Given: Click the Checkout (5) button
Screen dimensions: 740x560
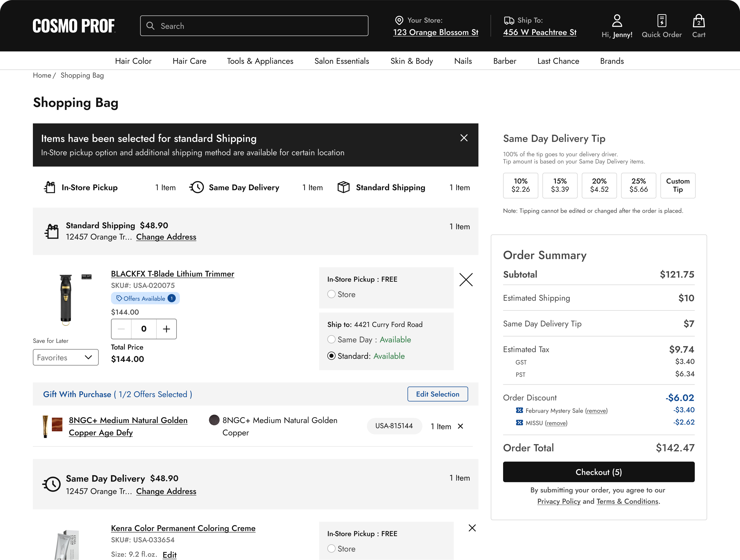Looking at the screenshot, I should pos(598,472).
